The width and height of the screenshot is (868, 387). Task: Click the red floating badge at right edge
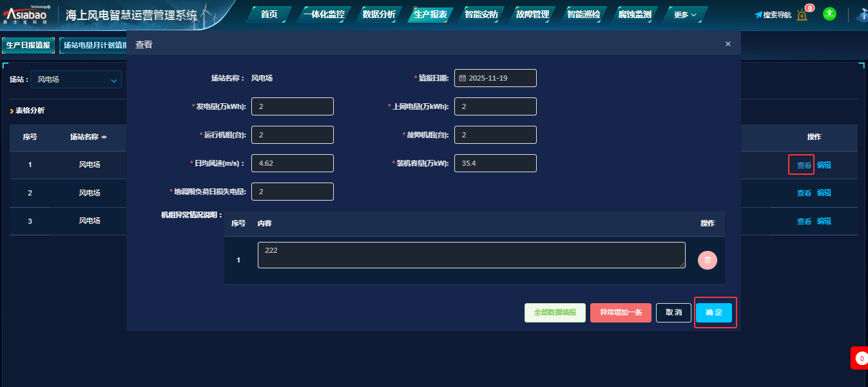click(860, 358)
